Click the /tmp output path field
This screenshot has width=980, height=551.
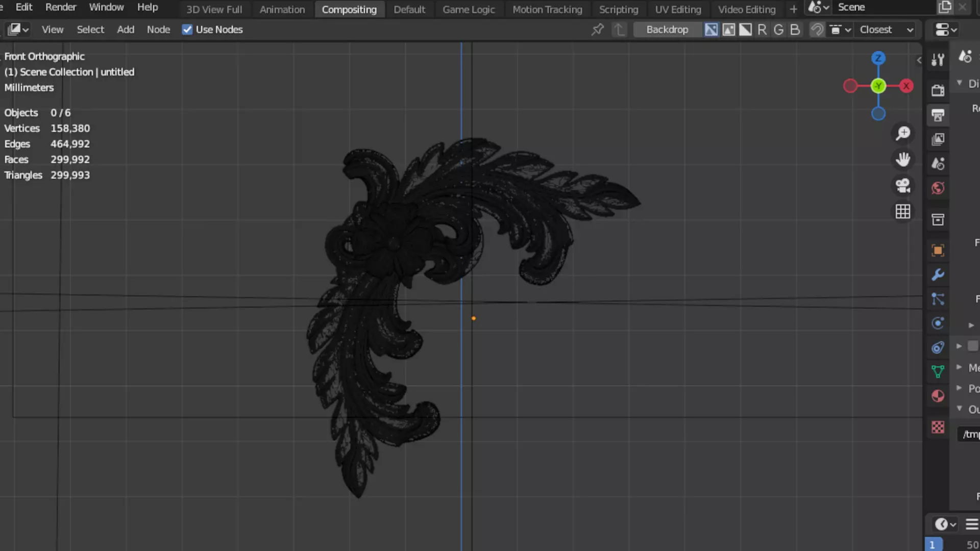pyautogui.click(x=969, y=434)
